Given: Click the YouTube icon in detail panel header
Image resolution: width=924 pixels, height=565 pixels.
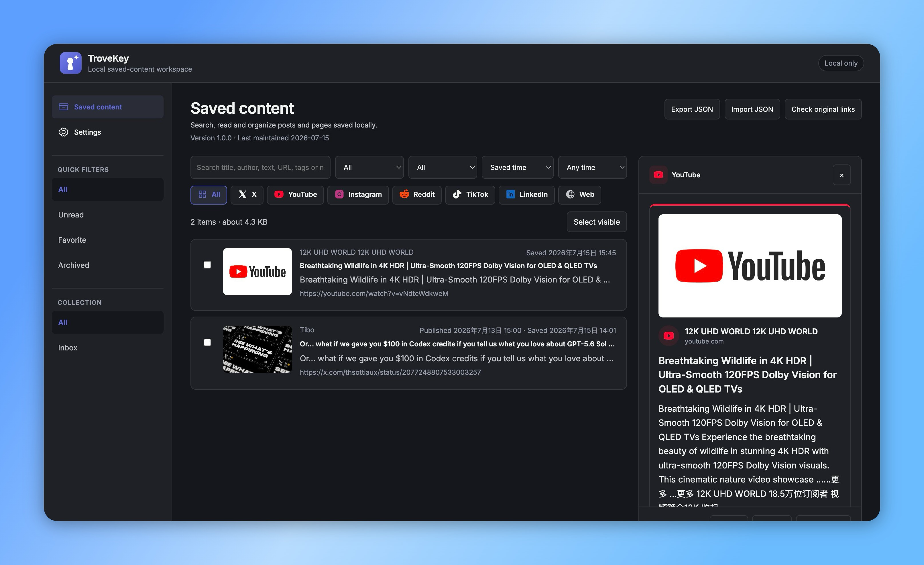Looking at the screenshot, I should point(658,175).
